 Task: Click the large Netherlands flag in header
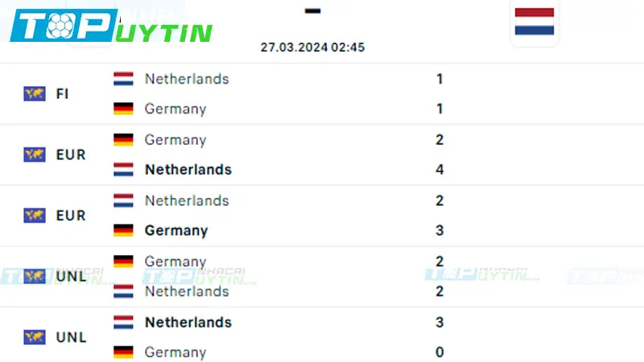(535, 22)
